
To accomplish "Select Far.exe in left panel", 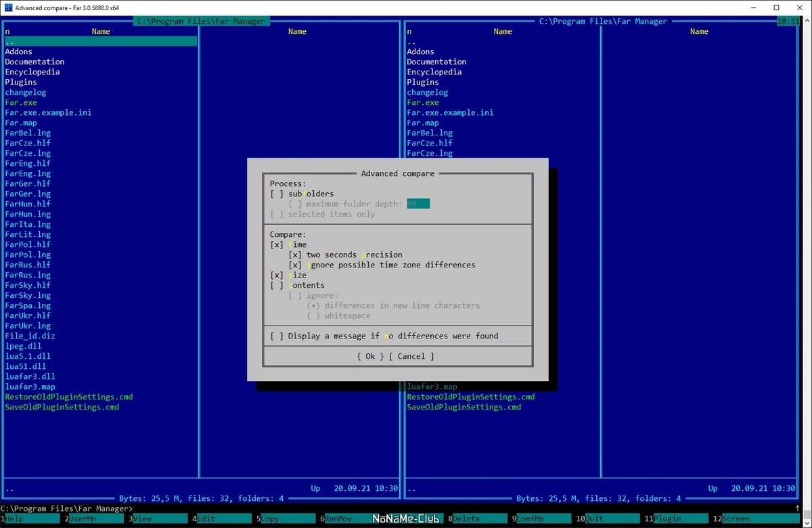I will click(21, 102).
